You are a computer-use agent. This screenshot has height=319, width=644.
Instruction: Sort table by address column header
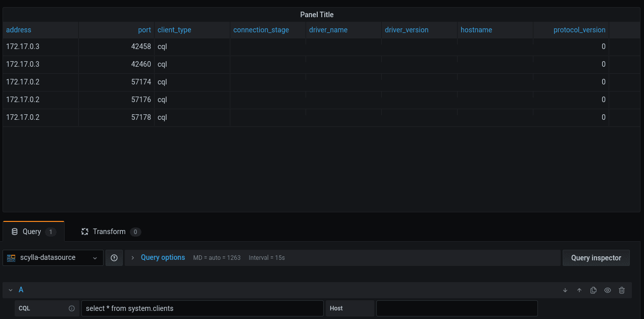coord(19,30)
